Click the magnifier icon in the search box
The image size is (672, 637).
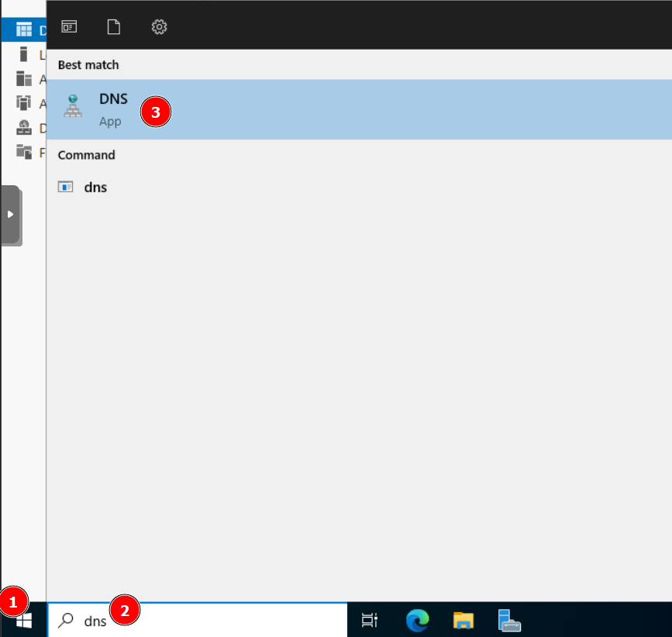coord(67,620)
